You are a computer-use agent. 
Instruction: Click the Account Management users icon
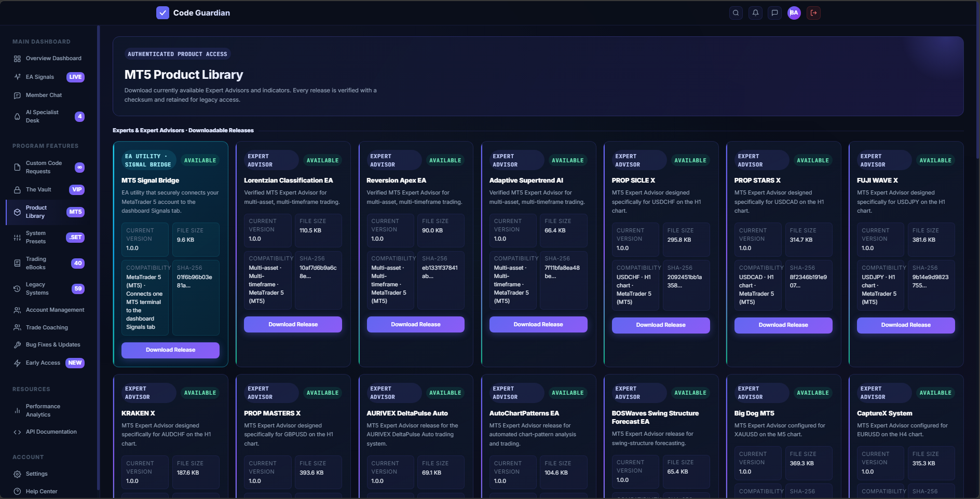(x=17, y=310)
